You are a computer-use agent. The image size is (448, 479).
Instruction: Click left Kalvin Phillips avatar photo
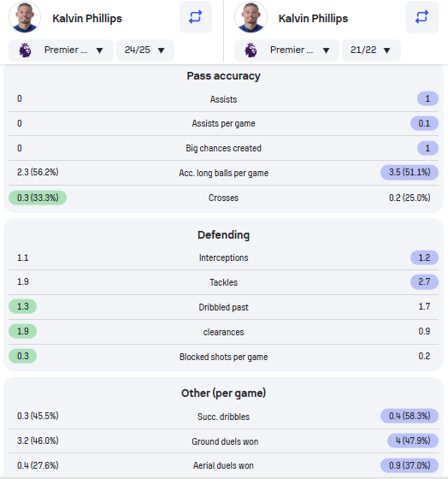click(25, 17)
